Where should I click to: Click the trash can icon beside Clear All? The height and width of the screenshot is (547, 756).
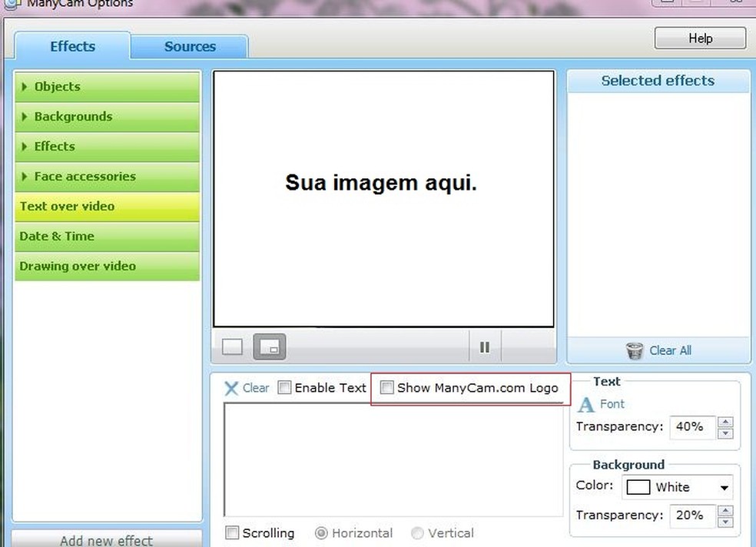click(x=635, y=350)
